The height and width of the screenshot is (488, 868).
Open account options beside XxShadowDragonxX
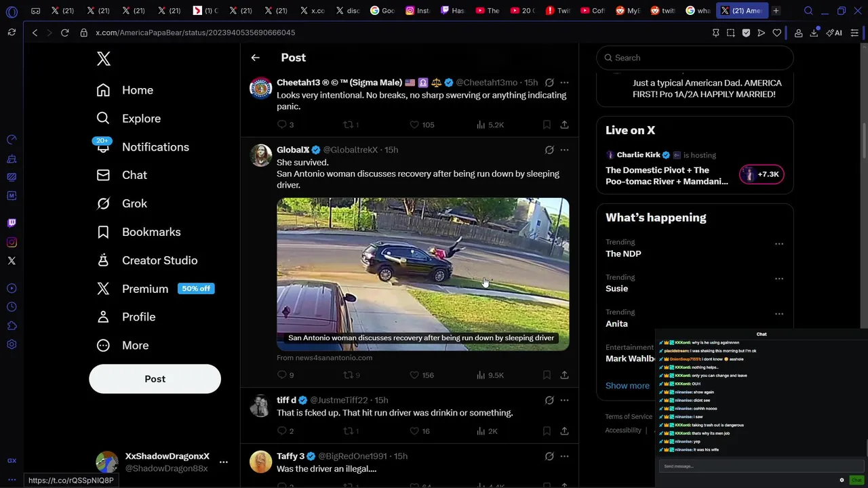pos(224,462)
